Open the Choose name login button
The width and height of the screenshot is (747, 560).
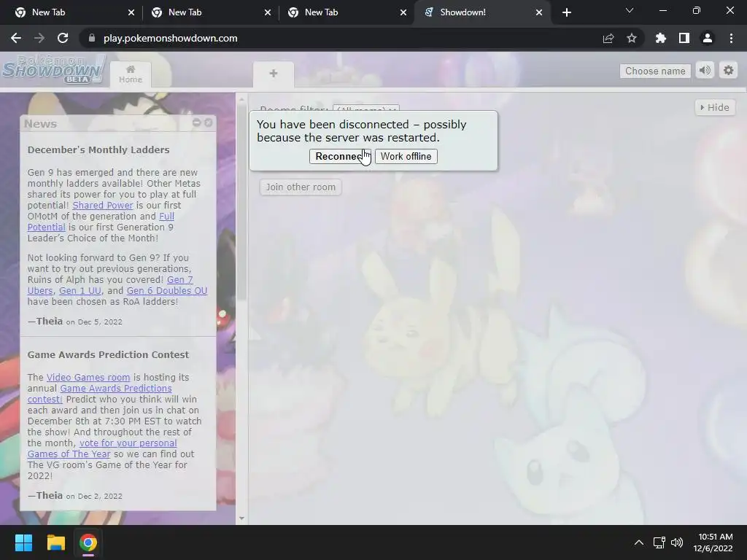click(x=655, y=71)
